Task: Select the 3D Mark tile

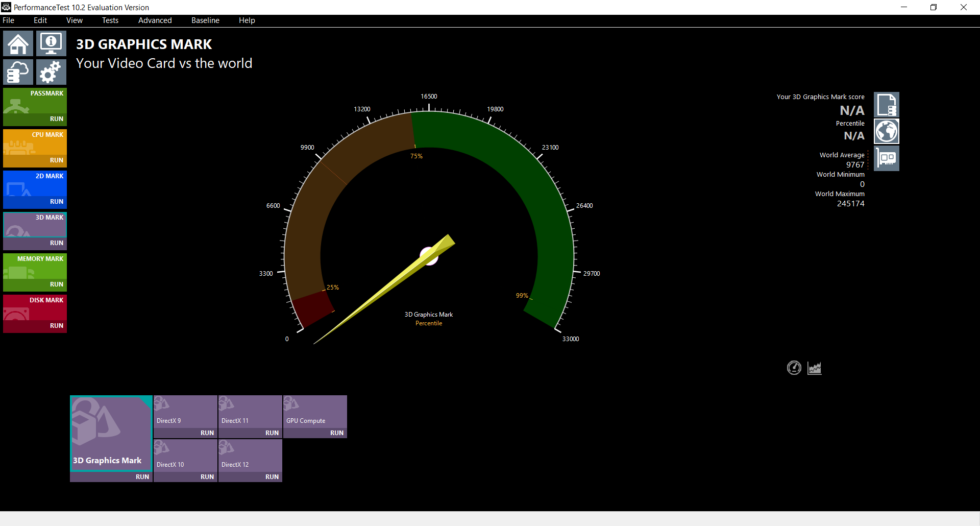Action: [35, 225]
